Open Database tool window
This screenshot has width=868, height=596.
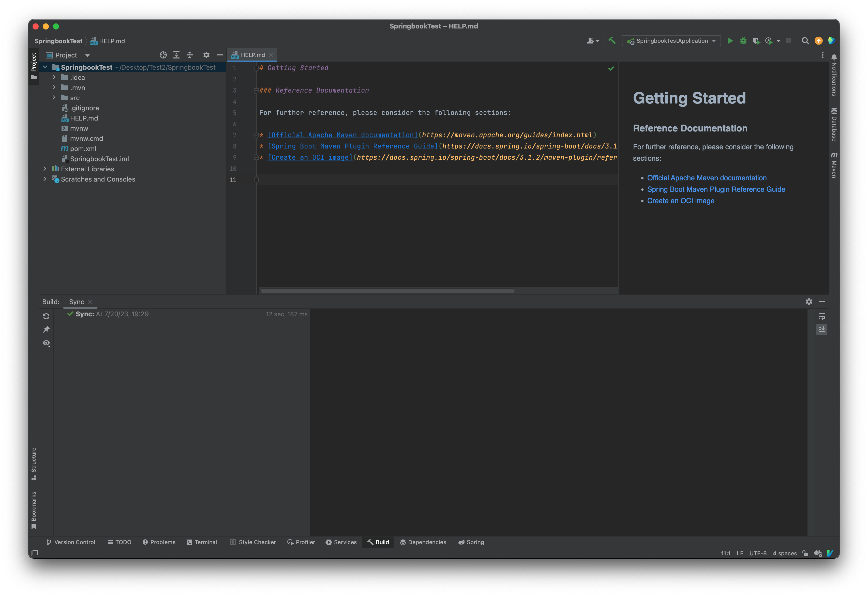point(834,124)
